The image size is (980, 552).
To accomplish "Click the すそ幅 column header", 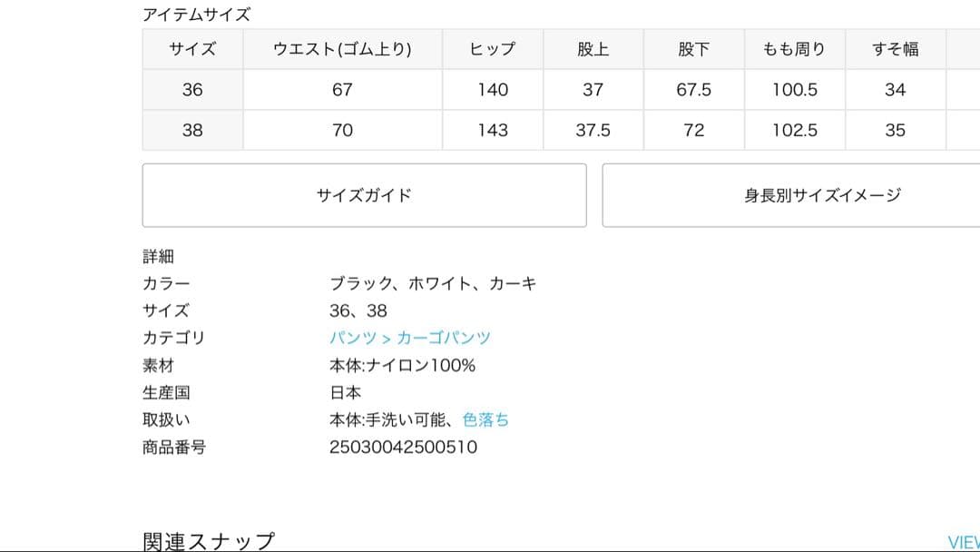I will 896,49.
